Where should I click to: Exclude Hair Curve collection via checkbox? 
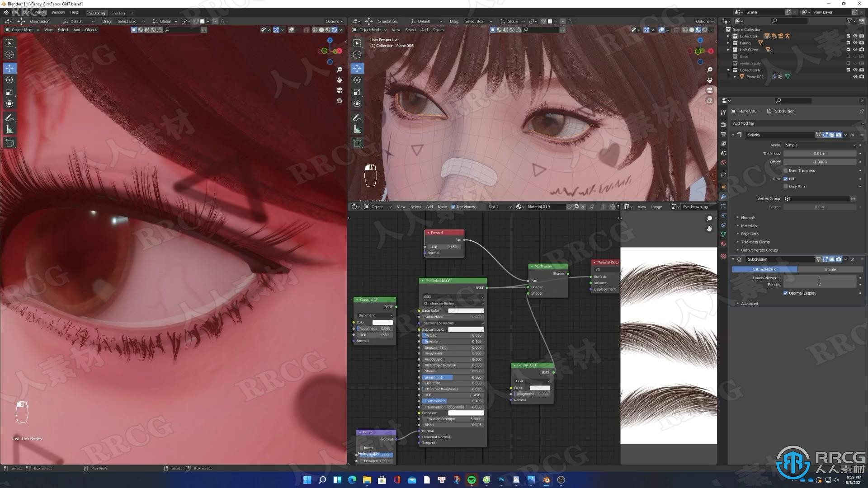point(848,50)
